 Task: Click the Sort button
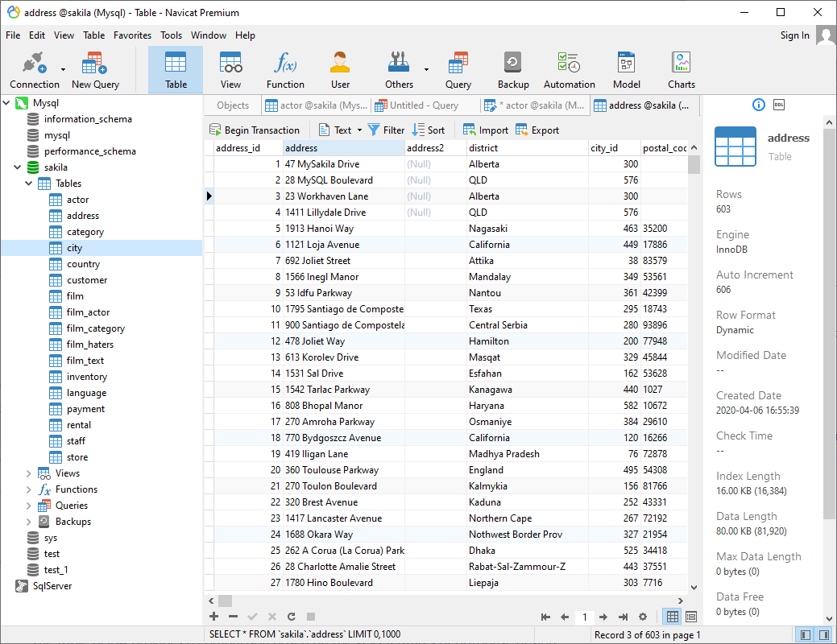tap(429, 130)
